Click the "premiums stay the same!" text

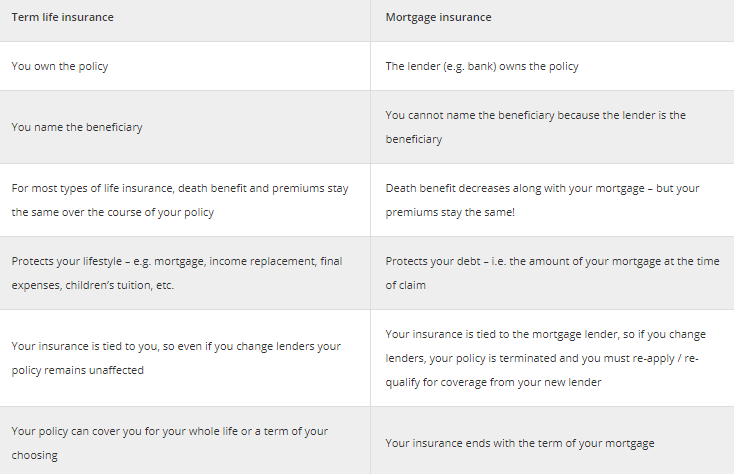450,212
